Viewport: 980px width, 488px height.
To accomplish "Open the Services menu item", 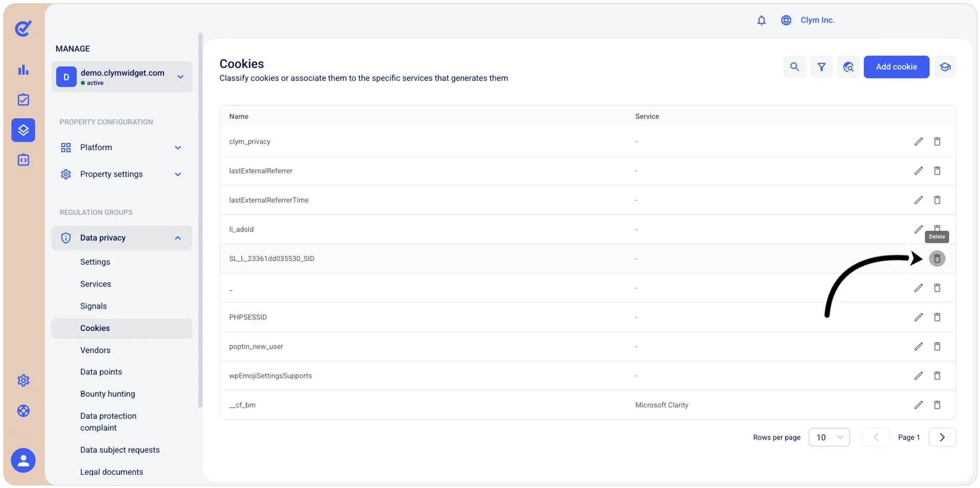I will coord(96,284).
